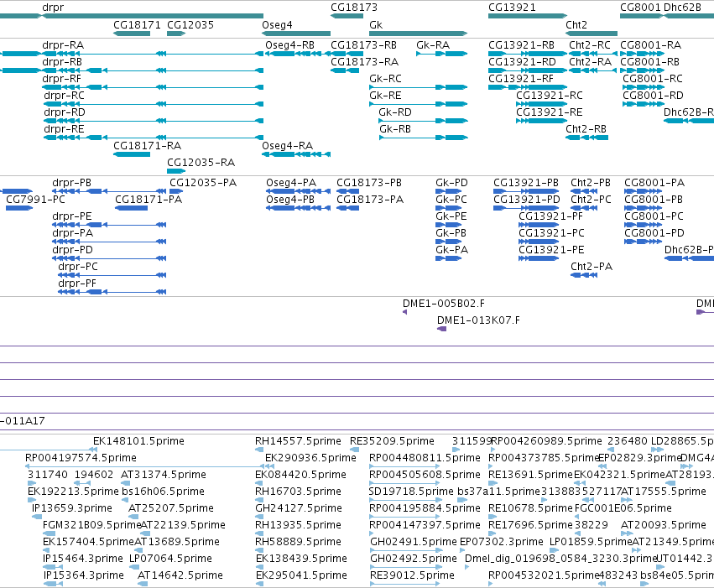The image size is (714, 588).
Task: Click the CG8001-PC protein label
Action: click(x=654, y=216)
